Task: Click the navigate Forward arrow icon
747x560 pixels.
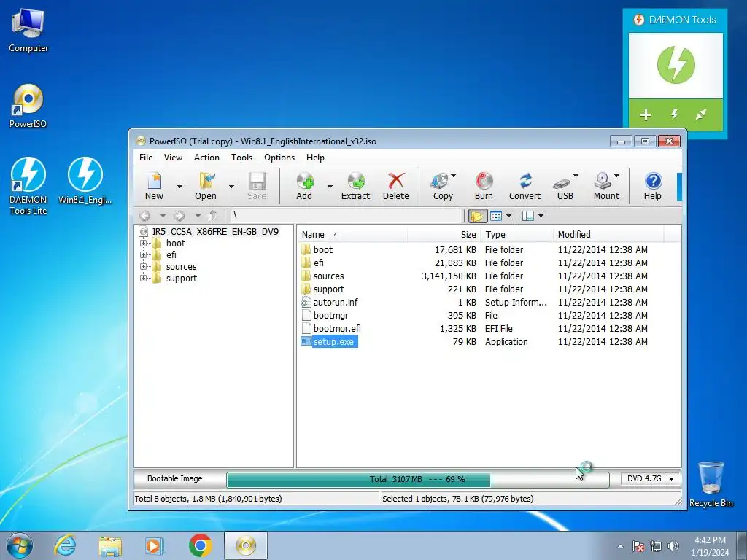Action: pyautogui.click(x=179, y=216)
